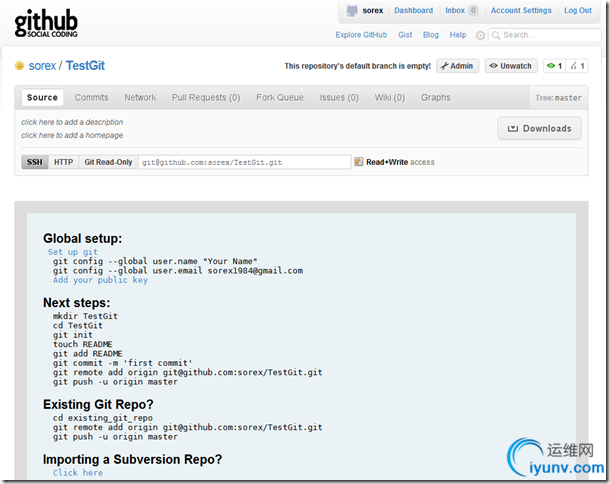Open the 'Set up git' link

coord(73,252)
